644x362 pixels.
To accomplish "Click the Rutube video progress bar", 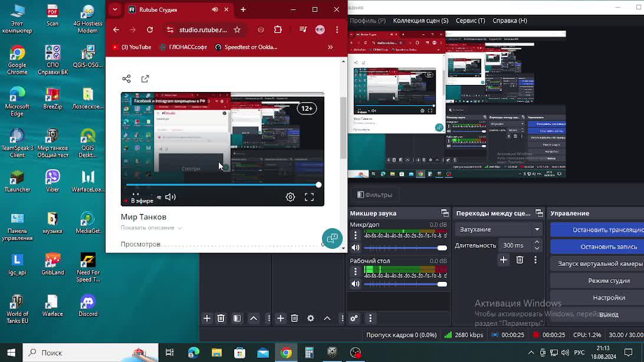I will coord(223,185).
